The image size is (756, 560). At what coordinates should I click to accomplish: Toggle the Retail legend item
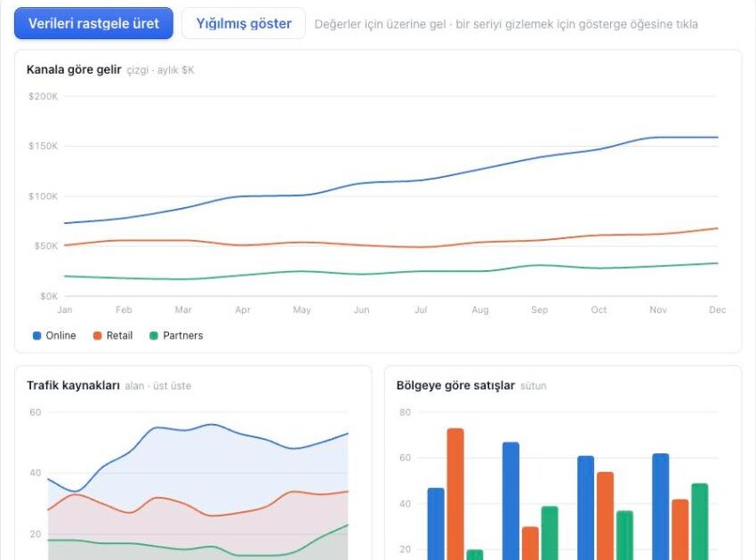(x=113, y=335)
